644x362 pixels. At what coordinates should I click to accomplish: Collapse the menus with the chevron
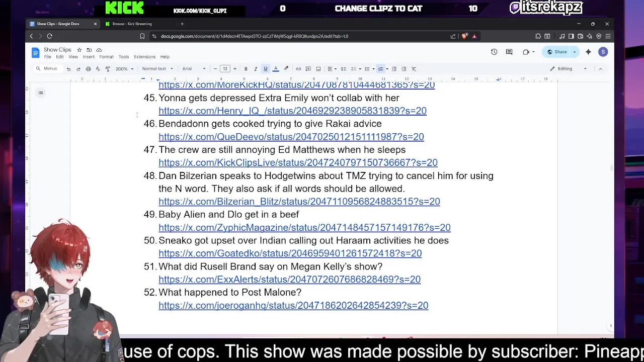coord(600,69)
